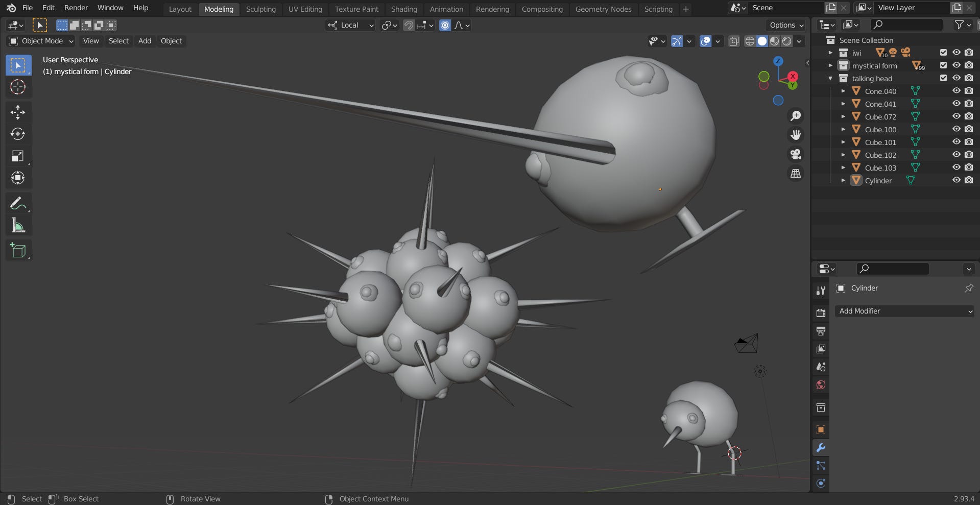The height and width of the screenshot is (505, 980).
Task: Open the Render menu
Action: (x=76, y=8)
